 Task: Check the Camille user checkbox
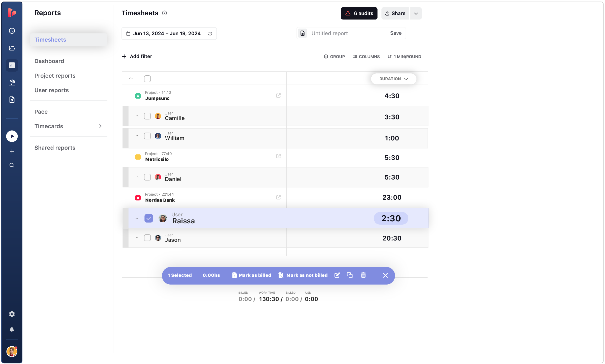(x=147, y=116)
